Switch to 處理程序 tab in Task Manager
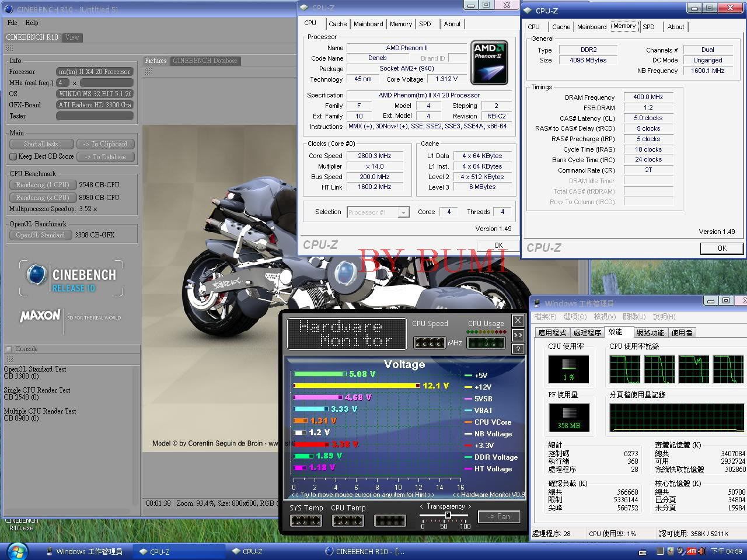747x560 pixels. [587, 332]
